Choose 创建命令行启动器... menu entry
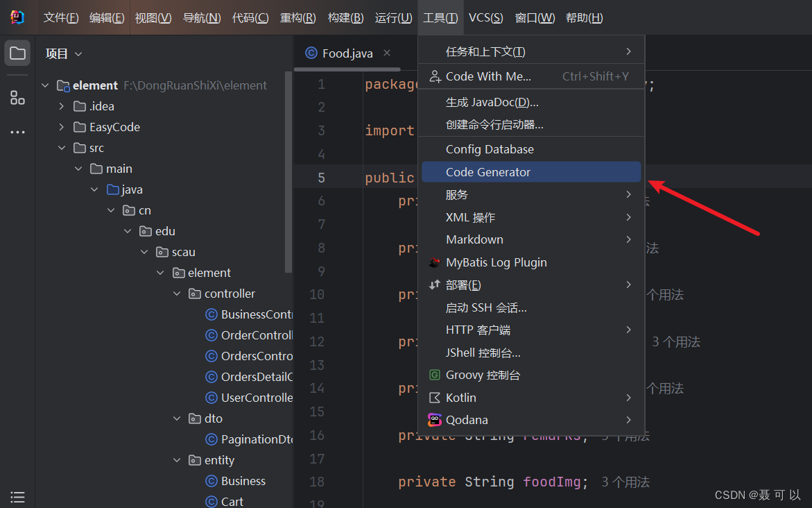The width and height of the screenshot is (812, 508). click(531, 124)
